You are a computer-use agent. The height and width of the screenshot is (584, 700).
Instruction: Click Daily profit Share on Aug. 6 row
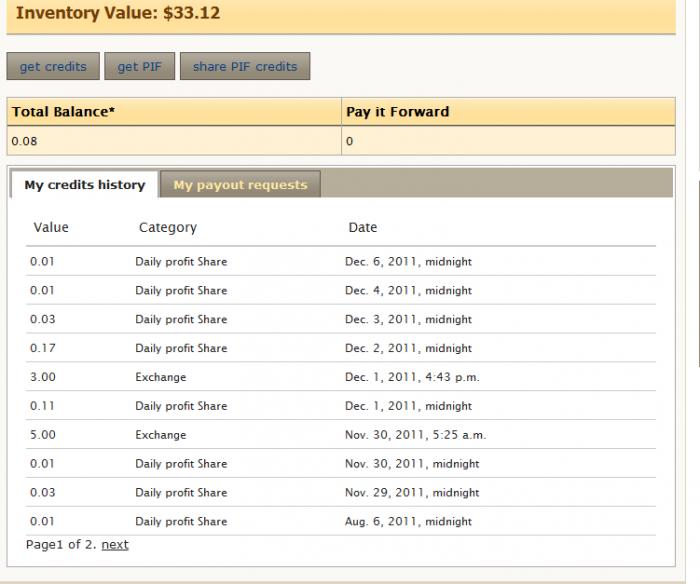tap(181, 521)
